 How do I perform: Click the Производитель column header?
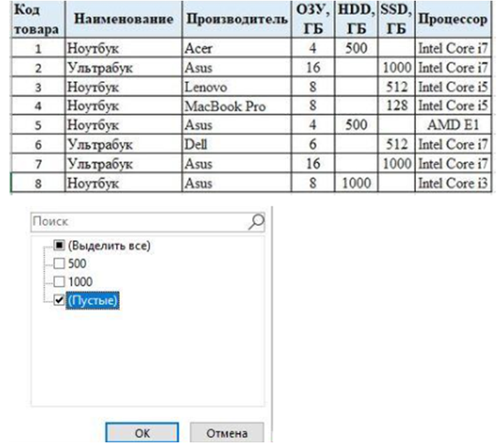[237, 20]
